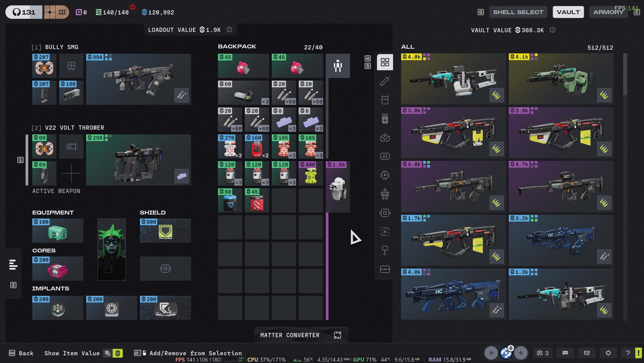This screenshot has width=644, height=363.
Task: Select the 1.3k weapon in vault
Action: coord(561,294)
